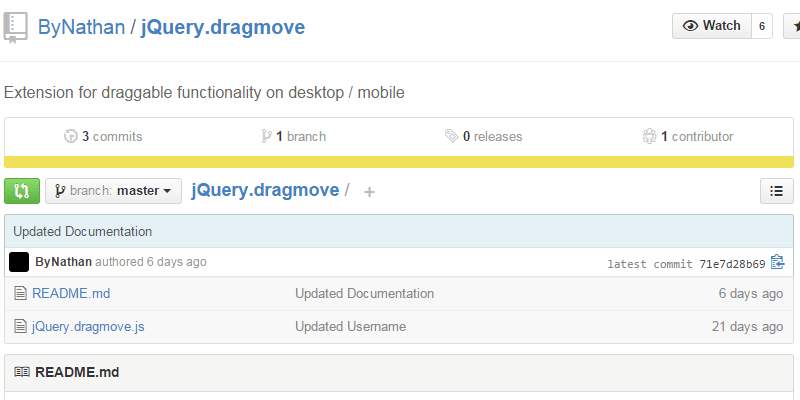Click the green compare and review button
Viewport: 800px width, 400px height.
[x=22, y=191]
